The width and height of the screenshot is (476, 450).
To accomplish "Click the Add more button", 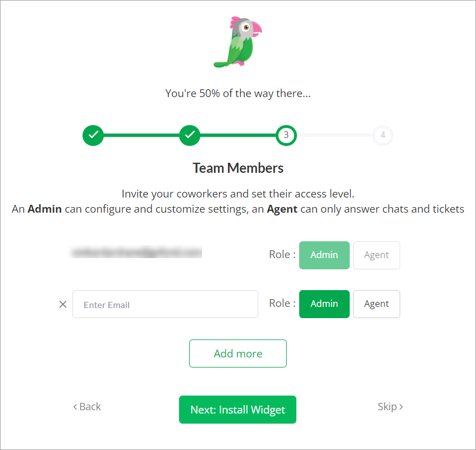I will [x=237, y=353].
